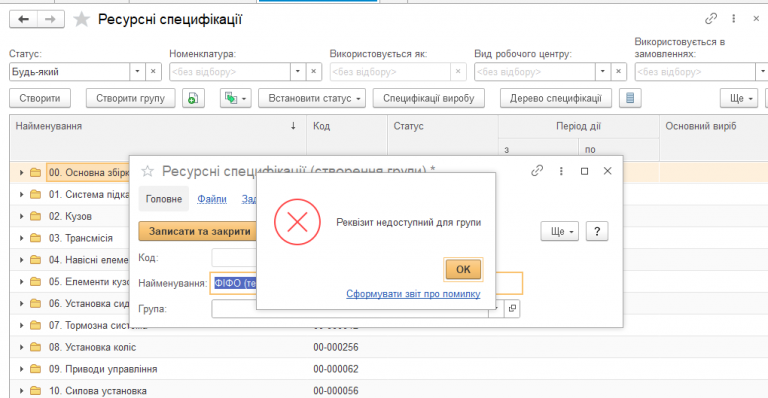Select the row 02. Кузов
This screenshot has height=398, width=768.
[x=70, y=216]
